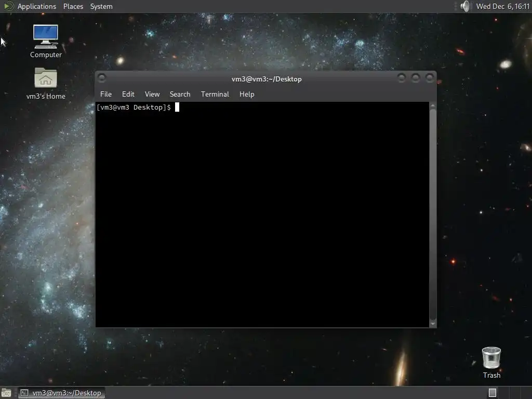Open the terminal Edit menu
The width and height of the screenshot is (532, 399).
pyautogui.click(x=128, y=95)
